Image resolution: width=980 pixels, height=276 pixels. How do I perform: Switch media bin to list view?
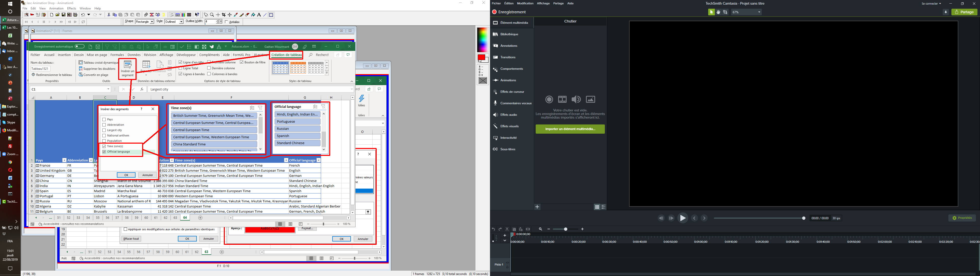click(604, 207)
